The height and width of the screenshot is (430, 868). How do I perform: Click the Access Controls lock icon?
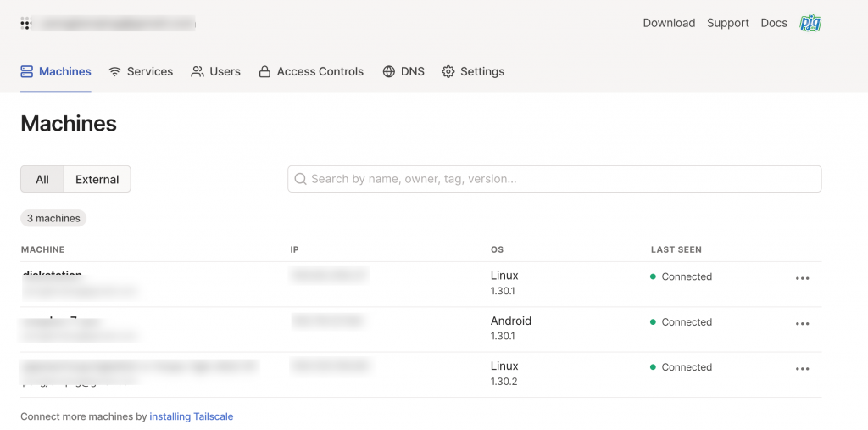(265, 72)
